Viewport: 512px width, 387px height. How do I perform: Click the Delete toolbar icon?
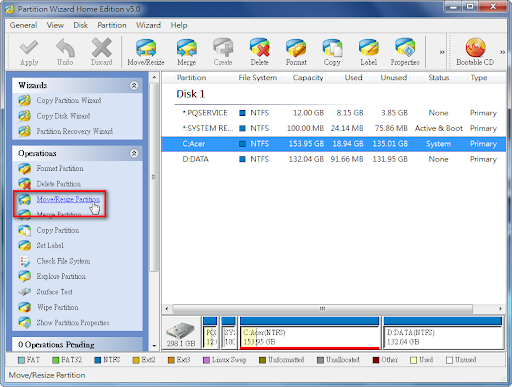(x=259, y=52)
